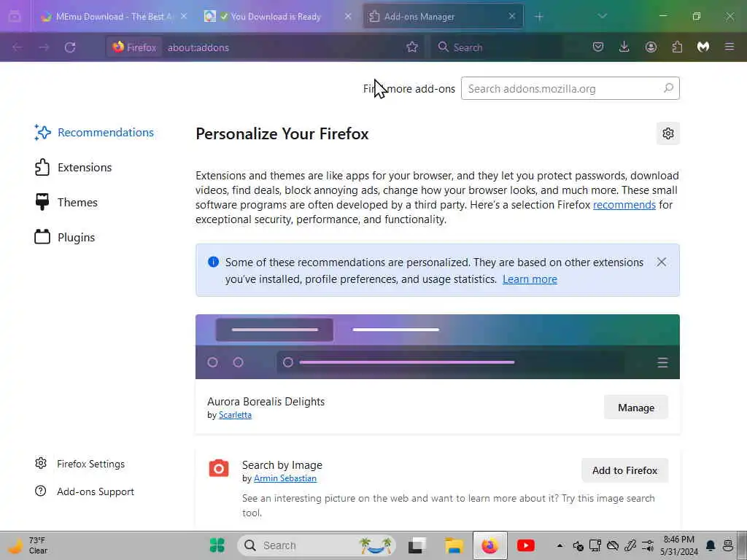Viewport: 747px width, 560px height.
Task: Click magnifier icon in add-ons search field
Action: tap(668, 88)
